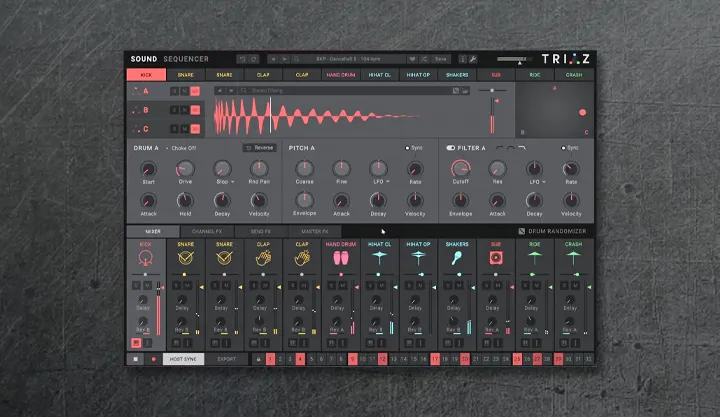Click the Export button
Image resolution: width=720 pixels, height=417 pixels.
click(228, 357)
